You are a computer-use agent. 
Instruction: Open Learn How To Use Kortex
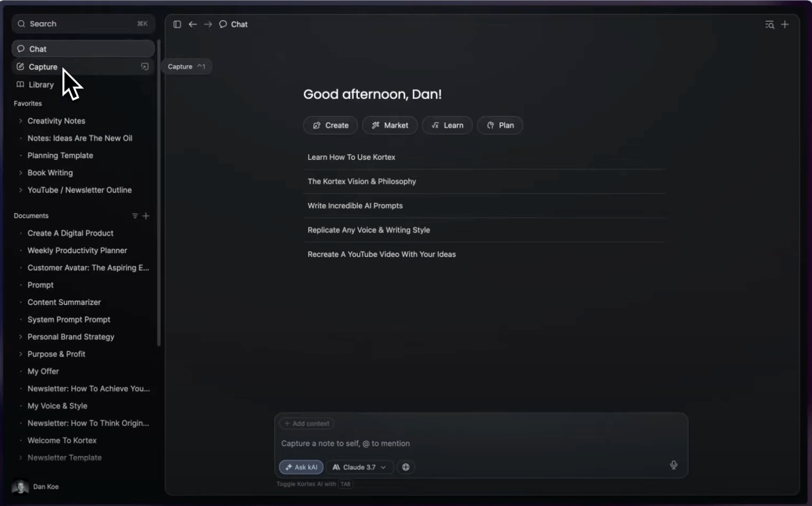(x=351, y=157)
